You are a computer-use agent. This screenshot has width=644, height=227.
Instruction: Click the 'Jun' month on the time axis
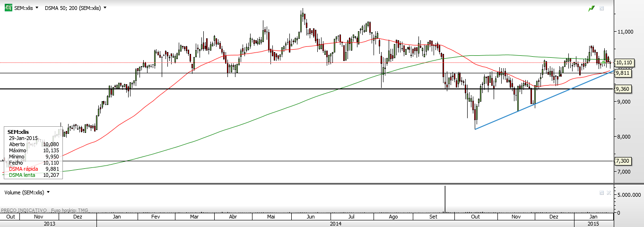311,216
